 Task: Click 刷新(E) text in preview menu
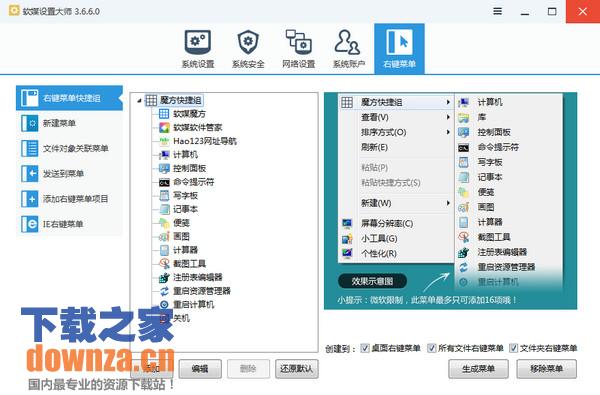click(374, 147)
